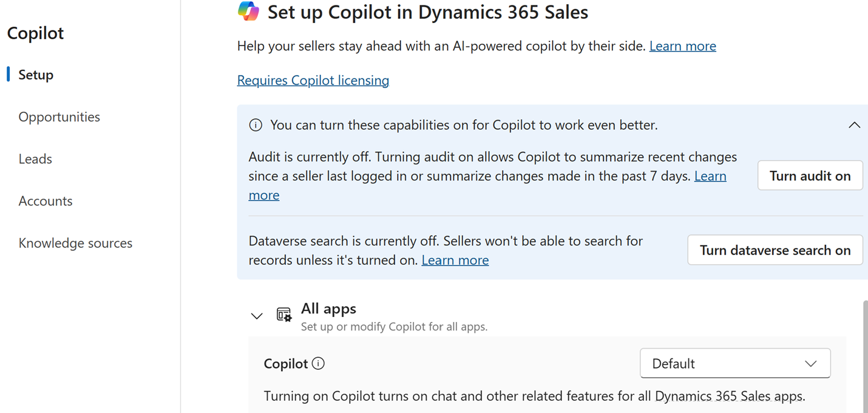Switch to Accounts in the sidebar

click(x=46, y=201)
